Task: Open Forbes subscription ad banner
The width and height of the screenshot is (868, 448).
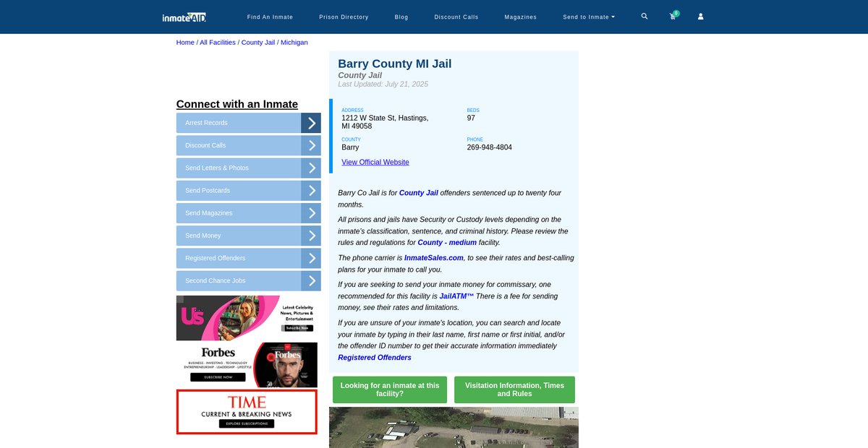Action: [247, 365]
